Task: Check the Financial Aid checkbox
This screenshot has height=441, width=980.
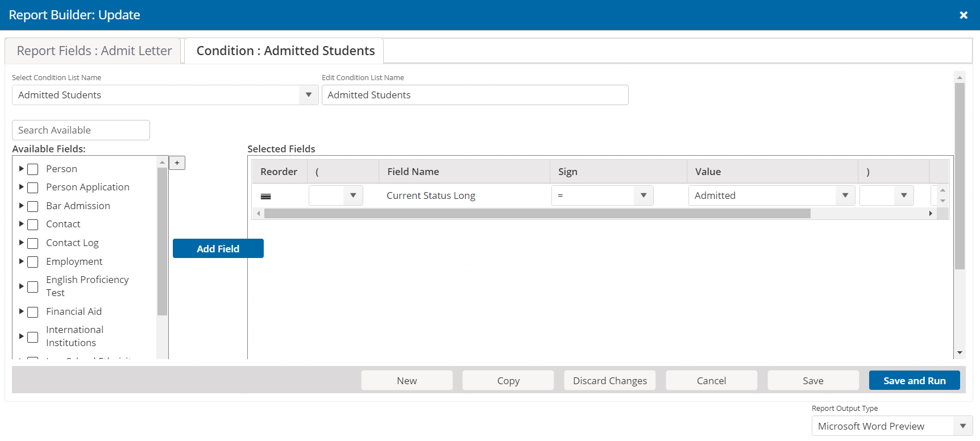Action: pyautogui.click(x=33, y=312)
